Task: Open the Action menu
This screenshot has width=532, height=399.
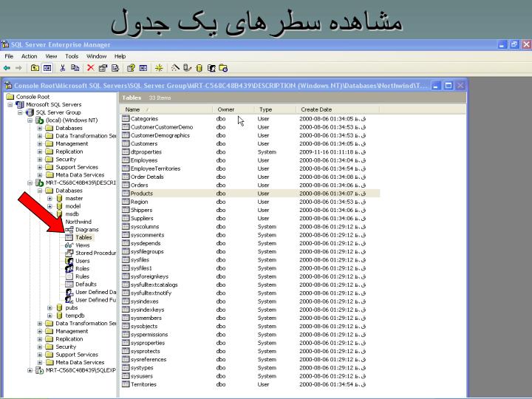Action: (x=29, y=56)
